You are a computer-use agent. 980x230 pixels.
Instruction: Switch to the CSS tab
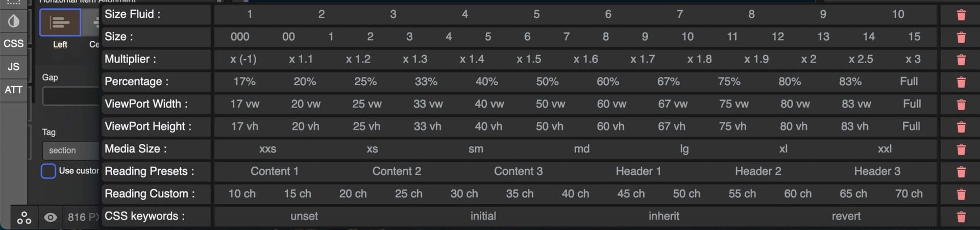coord(13,43)
